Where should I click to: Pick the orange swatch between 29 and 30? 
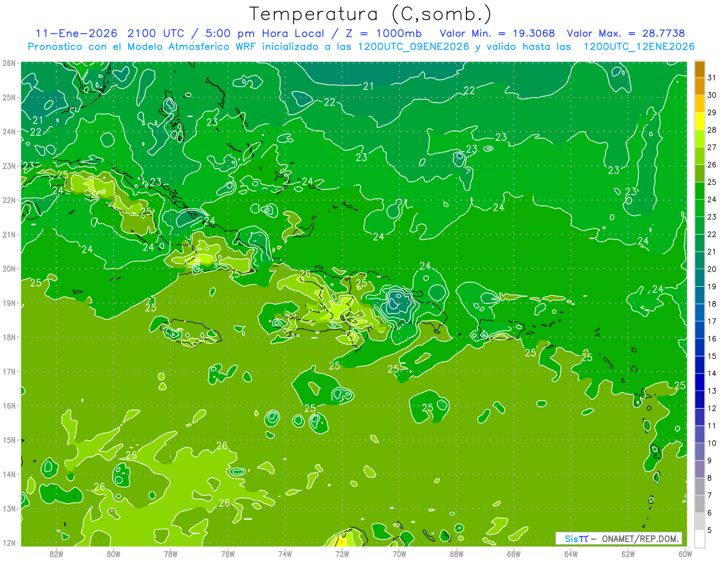pos(699,104)
